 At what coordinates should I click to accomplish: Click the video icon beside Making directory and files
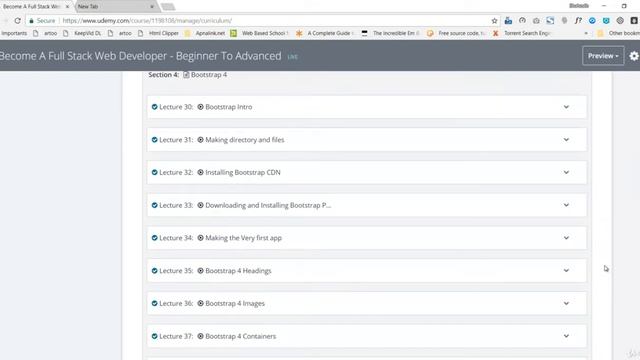pyautogui.click(x=200, y=140)
